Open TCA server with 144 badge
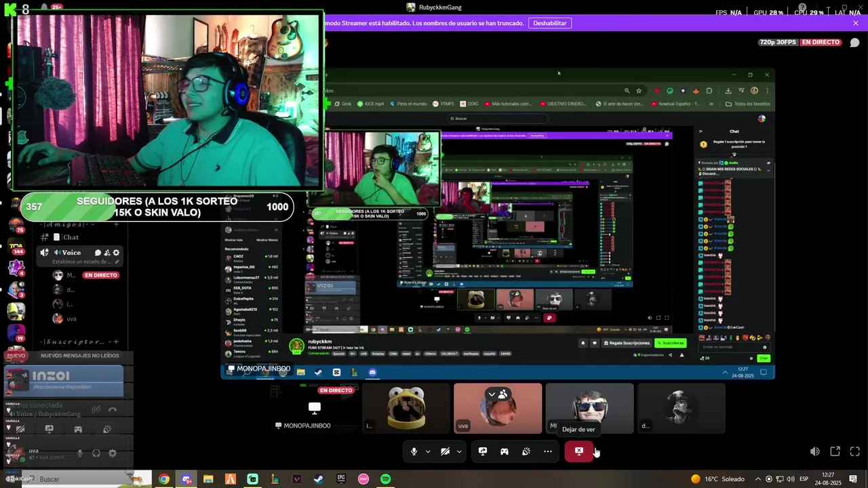Viewport: 868px width, 488px height. (16, 246)
